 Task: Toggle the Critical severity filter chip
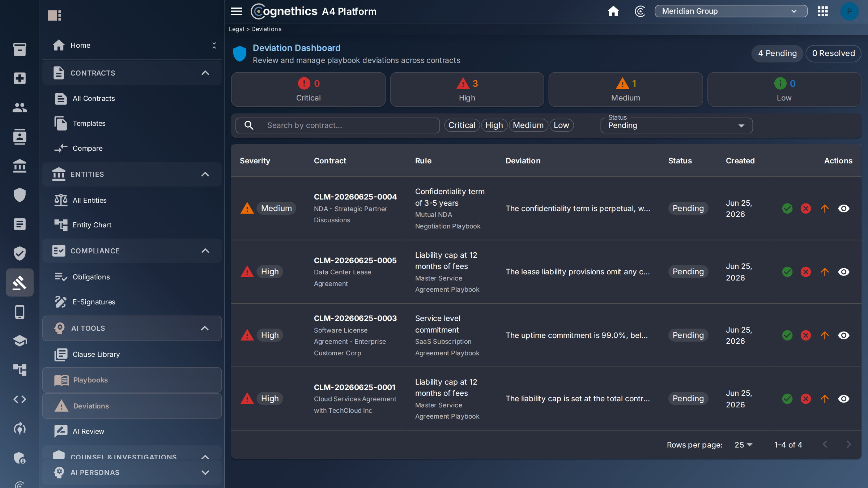pos(462,125)
